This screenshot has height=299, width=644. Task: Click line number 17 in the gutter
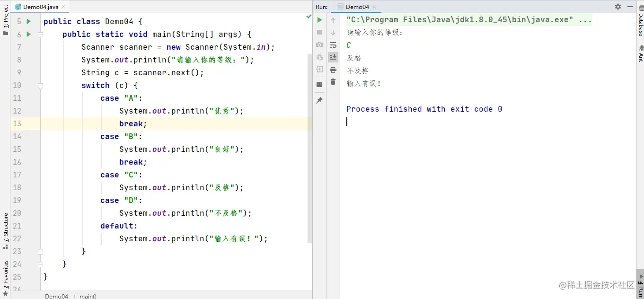pos(17,175)
